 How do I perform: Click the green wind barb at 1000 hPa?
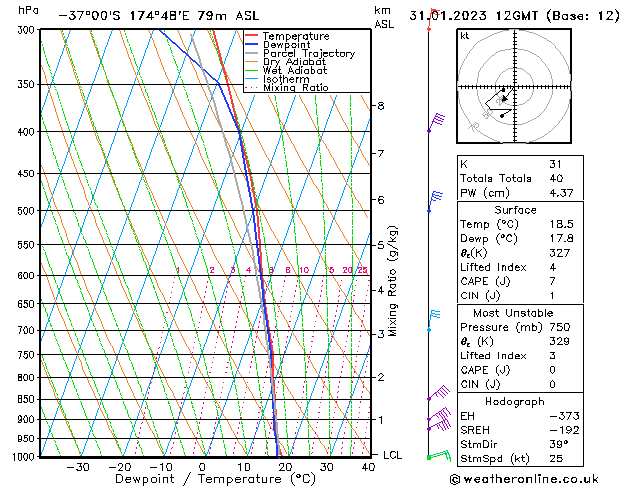click(439, 456)
